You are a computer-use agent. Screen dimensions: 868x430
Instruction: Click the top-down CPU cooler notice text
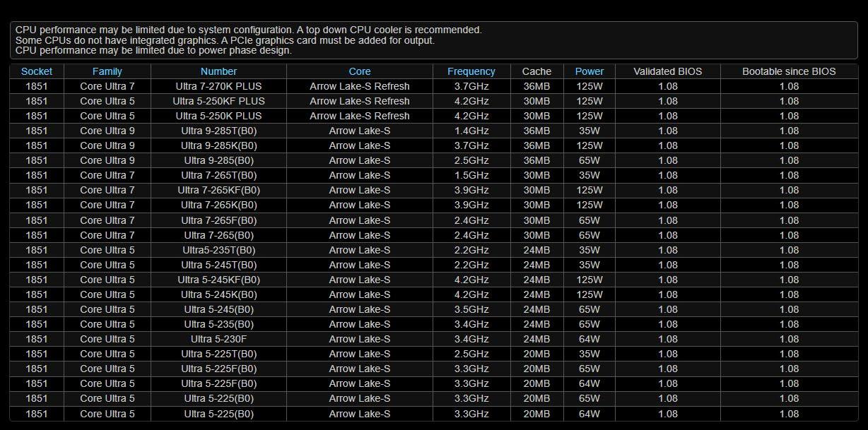click(248, 30)
